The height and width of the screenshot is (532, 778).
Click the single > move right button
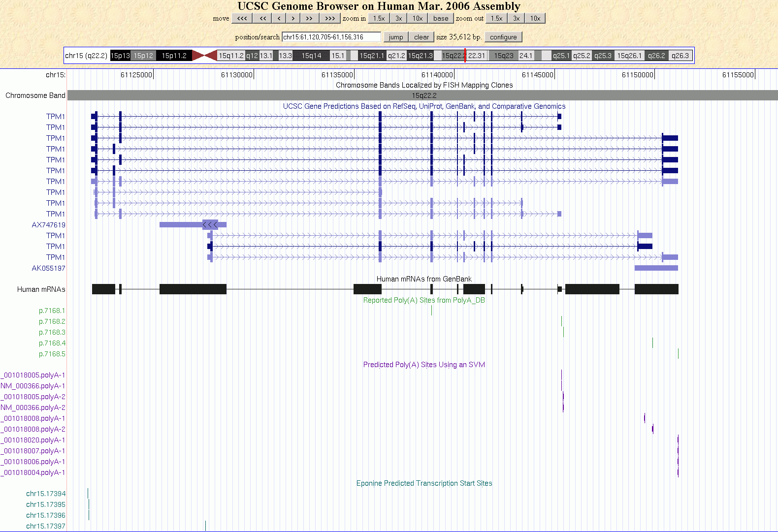(293, 18)
